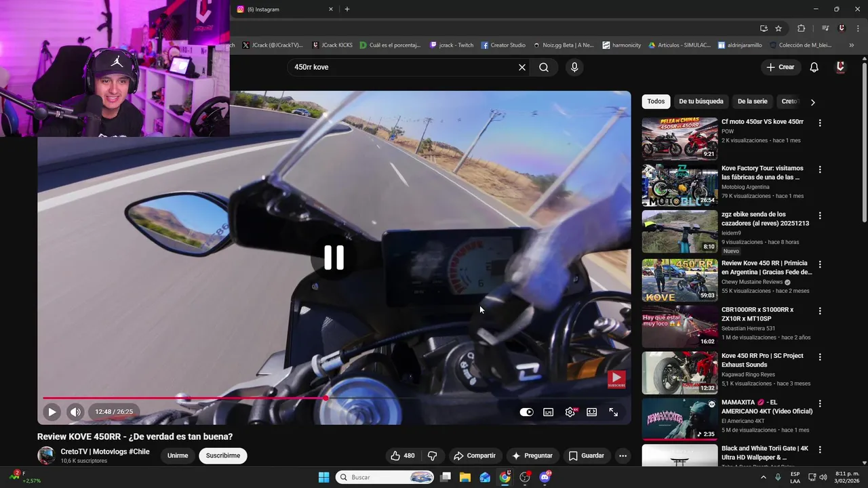The image size is (868, 488).
Task: Open options for Kove Factory Tour video
Action: coord(820,169)
